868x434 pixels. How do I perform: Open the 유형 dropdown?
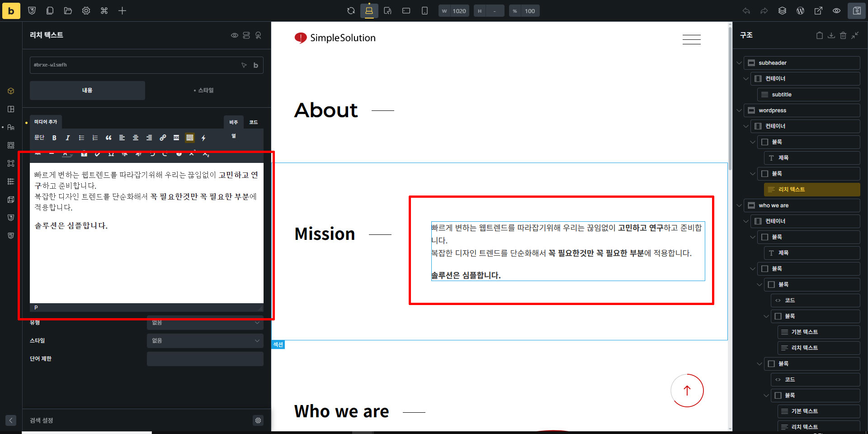point(205,323)
